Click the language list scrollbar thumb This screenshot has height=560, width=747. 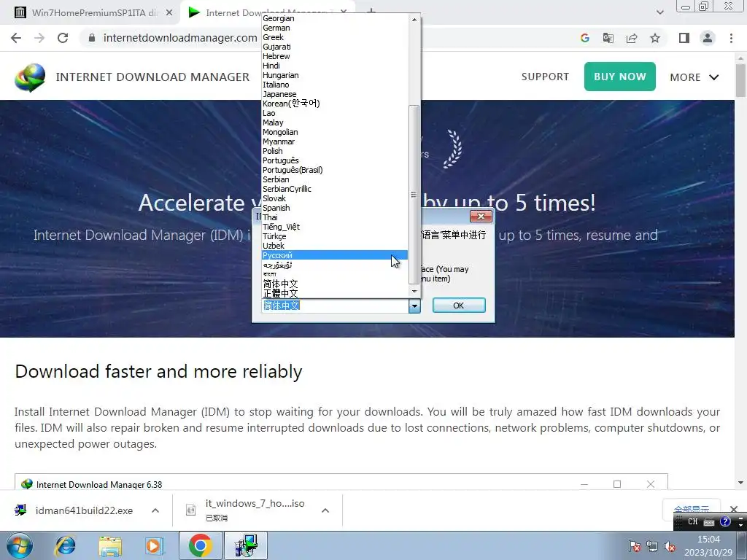click(x=414, y=194)
